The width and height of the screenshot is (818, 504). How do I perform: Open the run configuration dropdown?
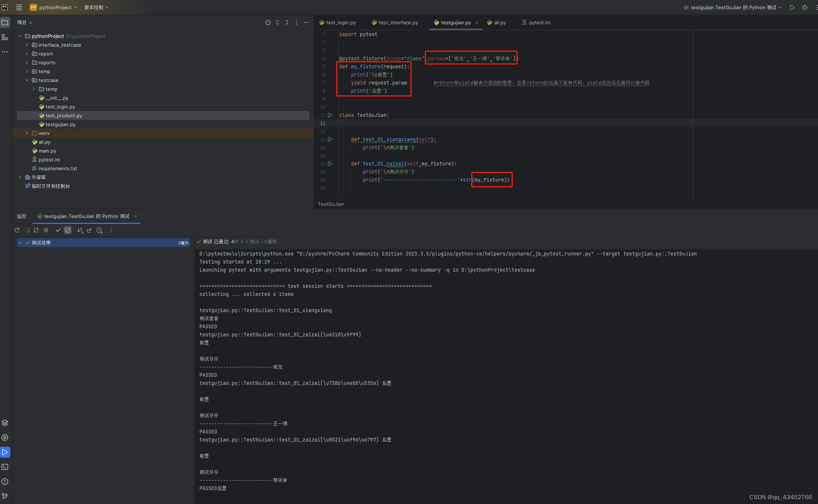(733, 7)
